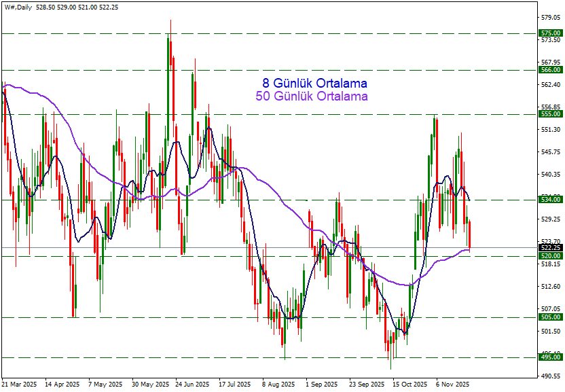Select the 24 Jun 2025 date marker
The width and height of the screenshot is (565, 392).
tap(192, 385)
